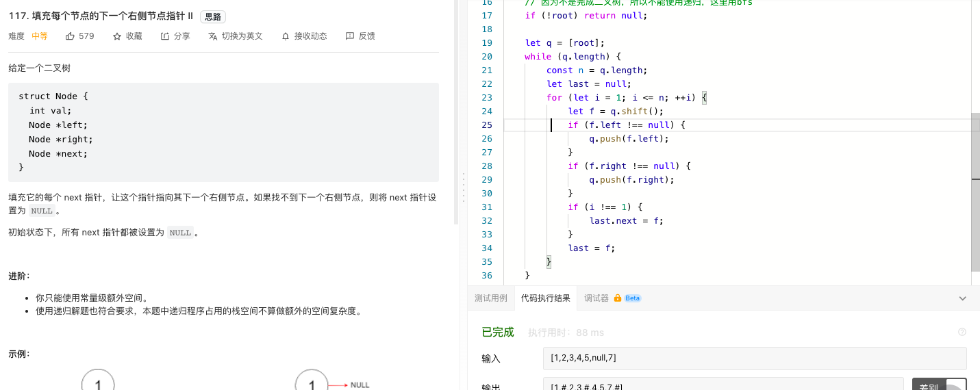Click the 分享 share icon
The image size is (980, 390).
pos(165,36)
